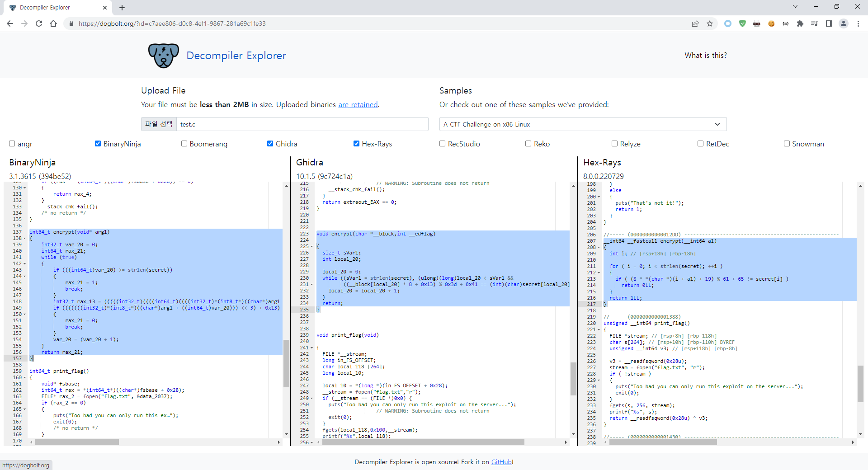The width and height of the screenshot is (868, 470).
Task: Click BinaryNinja vertical scrollbar thumb
Action: click(286, 364)
